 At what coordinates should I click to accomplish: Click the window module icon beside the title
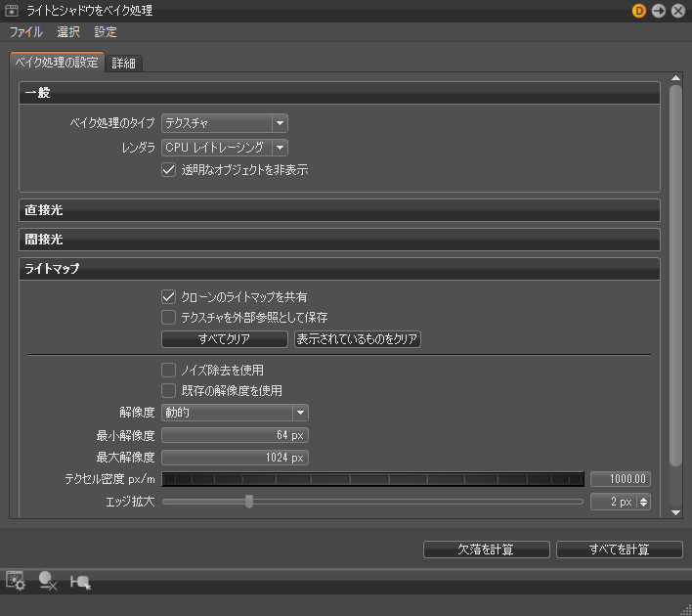coord(12,11)
